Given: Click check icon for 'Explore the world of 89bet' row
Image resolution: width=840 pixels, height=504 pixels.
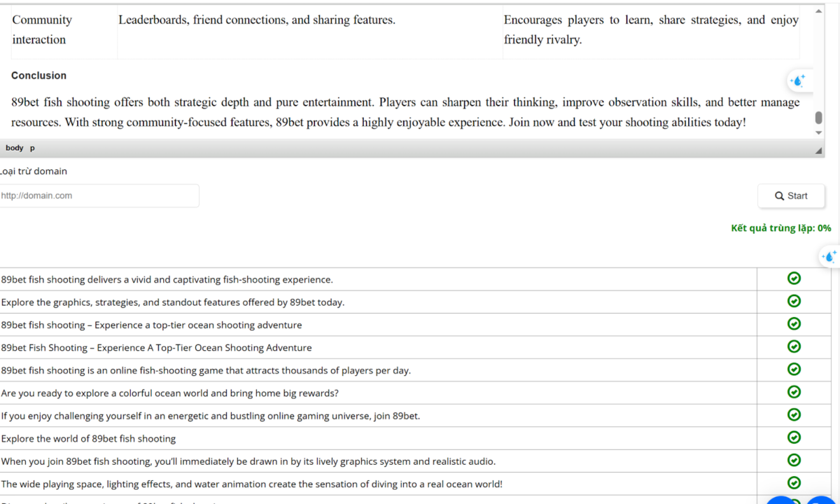Looking at the screenshot, I should point(794,437).
